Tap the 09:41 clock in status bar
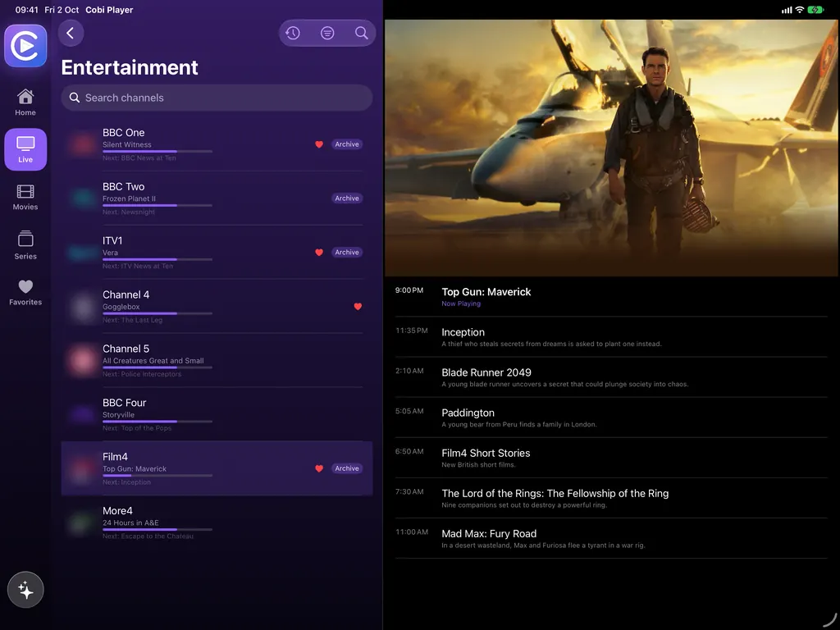 [x=27, y=10]
